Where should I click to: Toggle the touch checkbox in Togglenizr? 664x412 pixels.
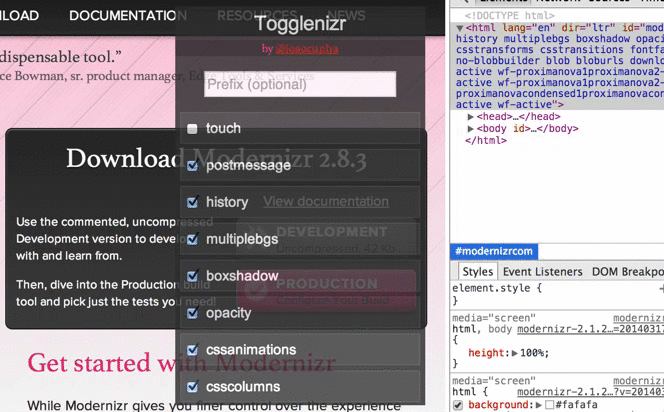[192, 129]
